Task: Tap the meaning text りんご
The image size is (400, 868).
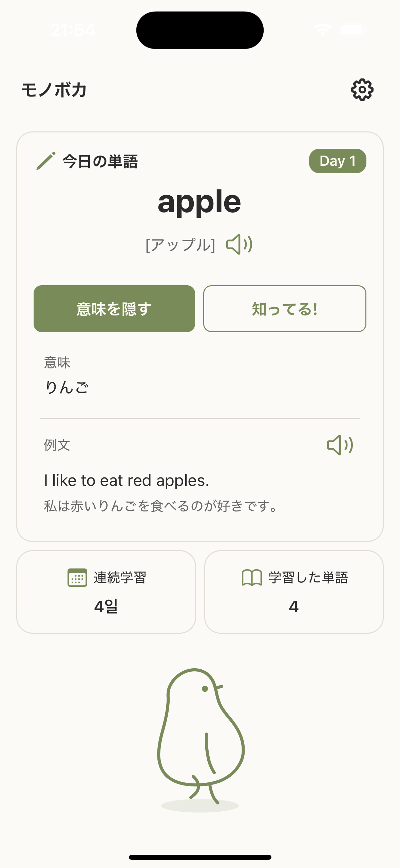Action: (67, 387)
